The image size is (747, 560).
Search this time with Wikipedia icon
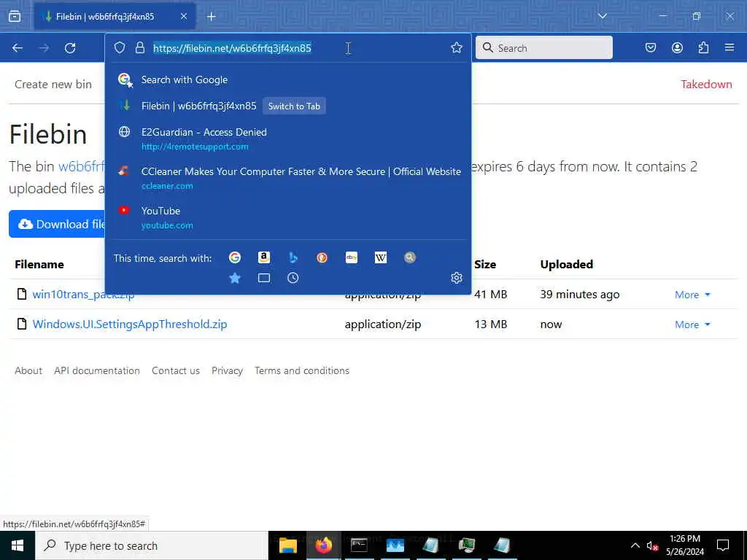click(x=381, y=257)
